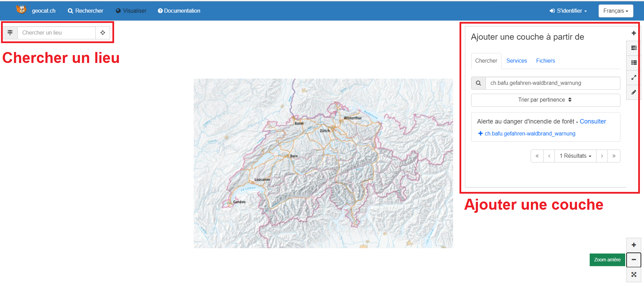
Task: Expand the S'identifier menu
Action: [x=568, y=11]
